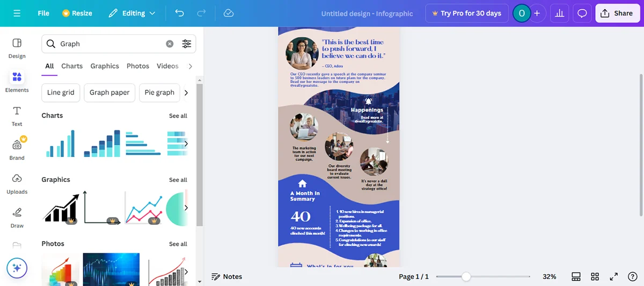Select the Charts tab
The image size is (644, 286).
(x=72, y=66)
